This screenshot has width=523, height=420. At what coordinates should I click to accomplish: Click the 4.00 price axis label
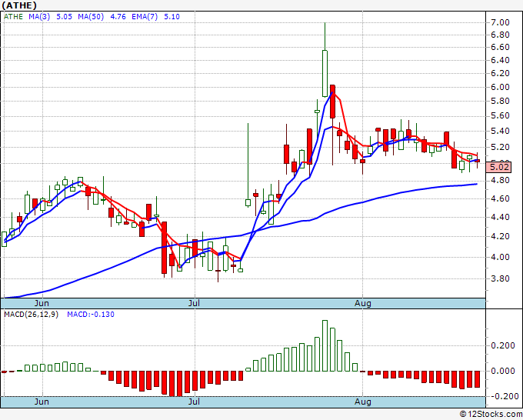click(x=500, y=257)
